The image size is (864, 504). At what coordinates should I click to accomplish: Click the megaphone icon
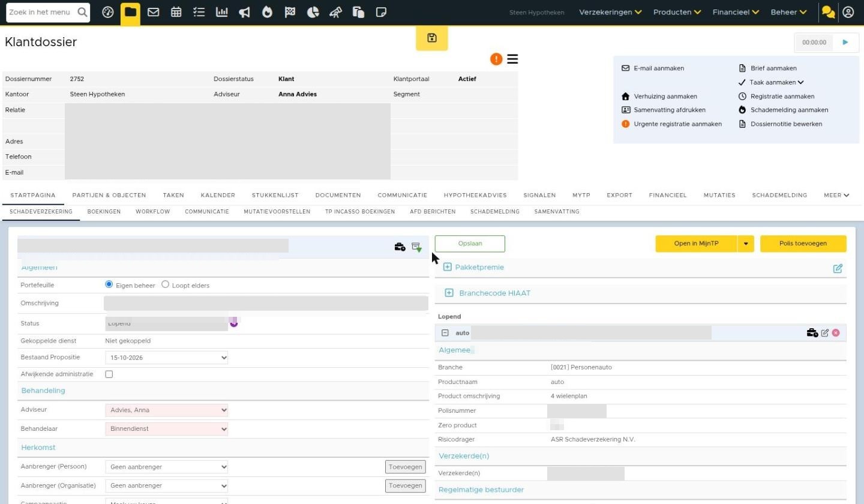coord(245,12)
